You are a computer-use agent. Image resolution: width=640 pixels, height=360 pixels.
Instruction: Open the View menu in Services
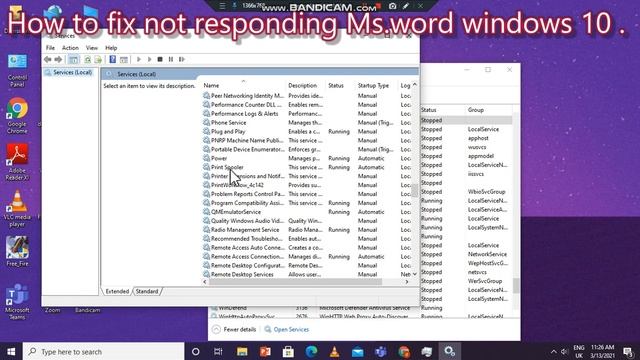click(92, 48)
